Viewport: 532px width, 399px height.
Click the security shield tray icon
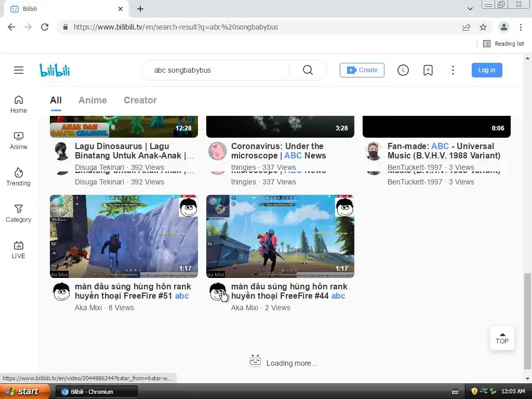click(x=474, y=391)
